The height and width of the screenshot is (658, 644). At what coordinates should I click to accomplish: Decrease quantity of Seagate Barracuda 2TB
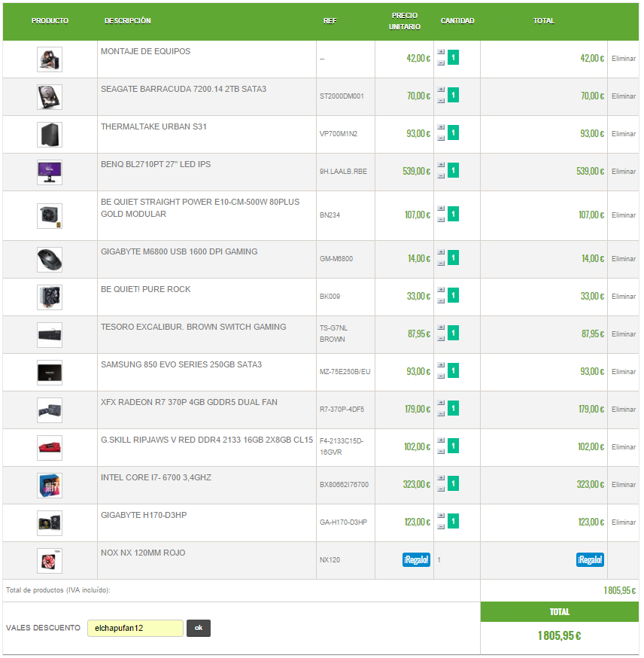coord(441,101)
